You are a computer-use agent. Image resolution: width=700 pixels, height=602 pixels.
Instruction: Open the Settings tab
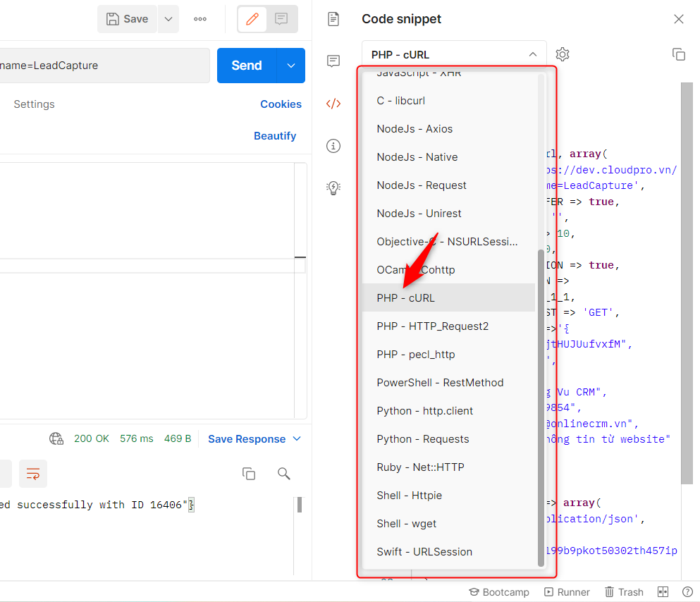click(34, 104)
